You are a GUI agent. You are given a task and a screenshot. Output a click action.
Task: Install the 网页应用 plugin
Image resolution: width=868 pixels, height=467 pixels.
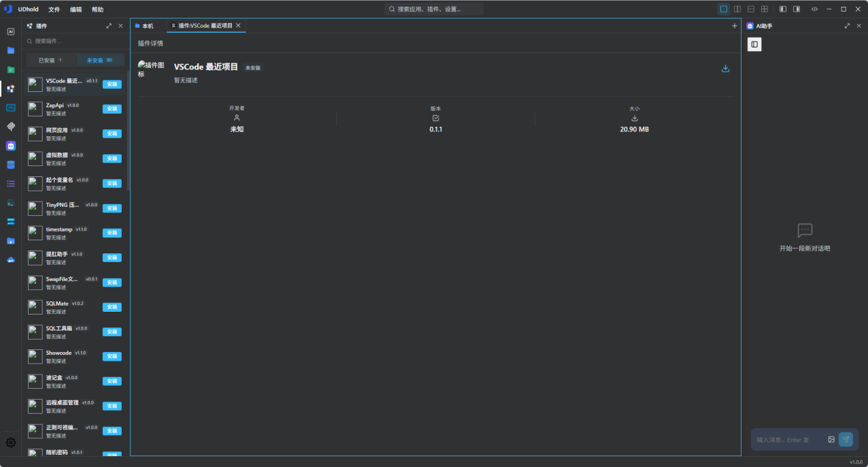coord(112,133)
